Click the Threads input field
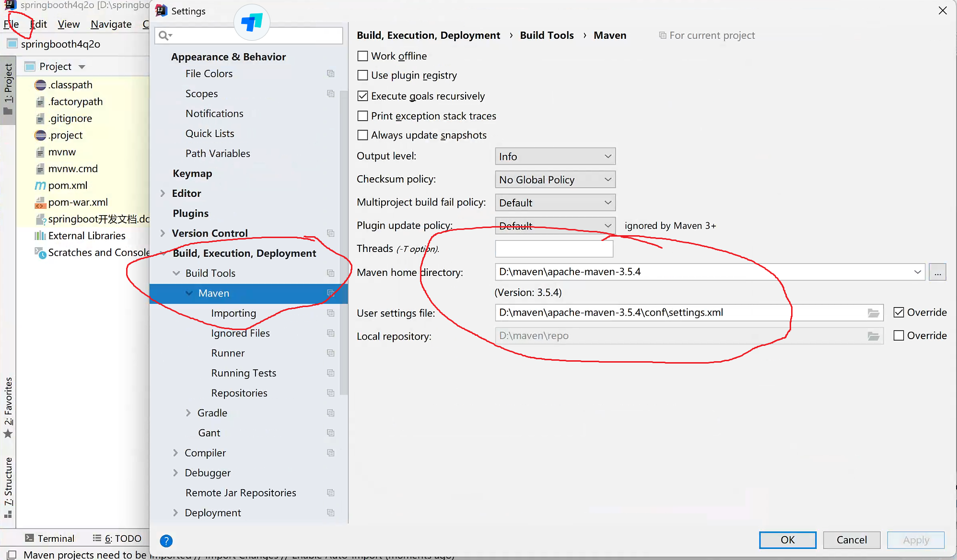 [x=554, y=249]
